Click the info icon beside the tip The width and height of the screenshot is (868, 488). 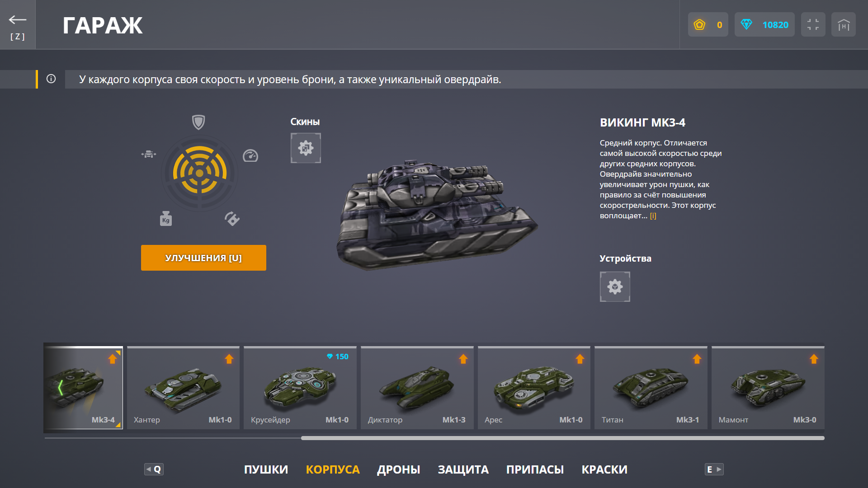click(51, 79)
